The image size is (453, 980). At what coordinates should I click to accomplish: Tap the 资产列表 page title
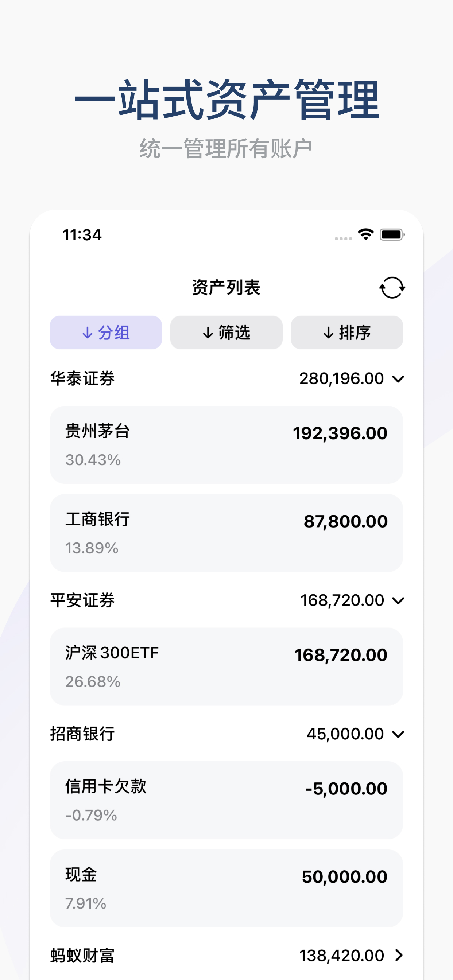[226, 288]
